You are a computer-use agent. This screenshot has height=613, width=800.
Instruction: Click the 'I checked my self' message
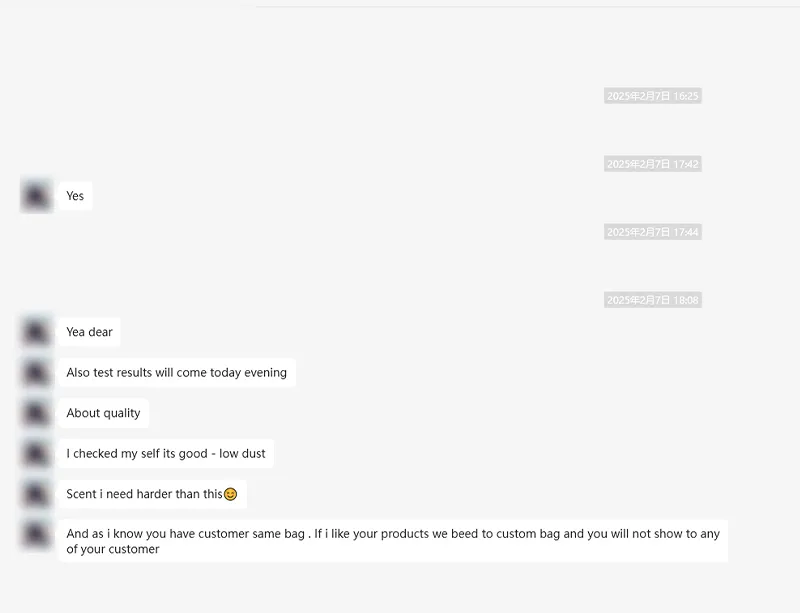pyautogui.click(x=166, y=453)
